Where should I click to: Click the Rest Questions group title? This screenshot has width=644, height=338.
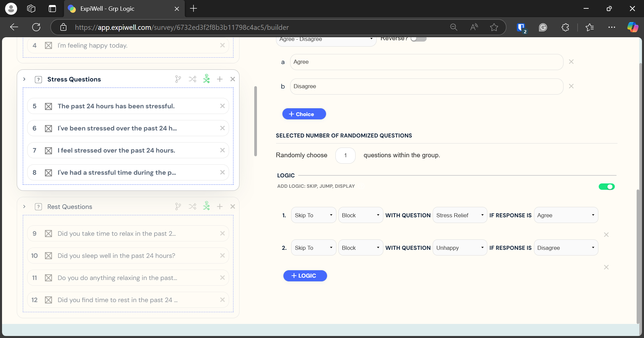pos(70,207)
